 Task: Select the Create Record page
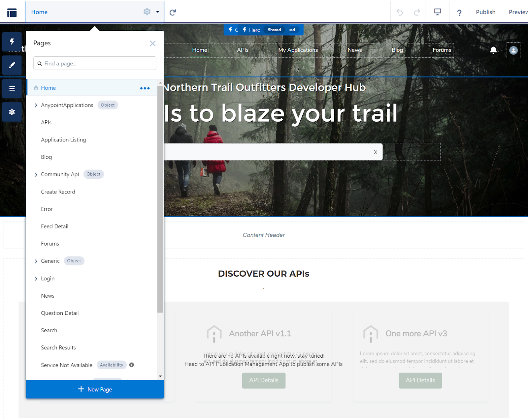pyautogui.click(x=58, y=192)
